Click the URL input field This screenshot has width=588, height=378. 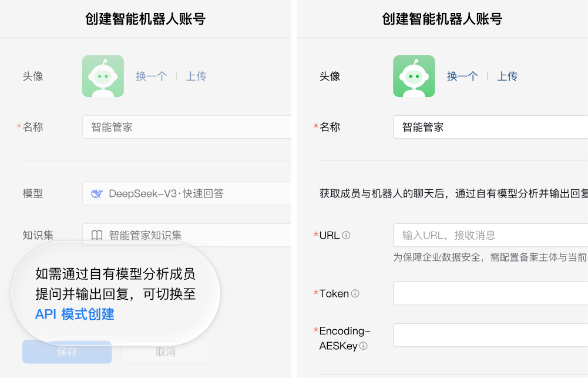pyautogui.click(x=490, y=235)
